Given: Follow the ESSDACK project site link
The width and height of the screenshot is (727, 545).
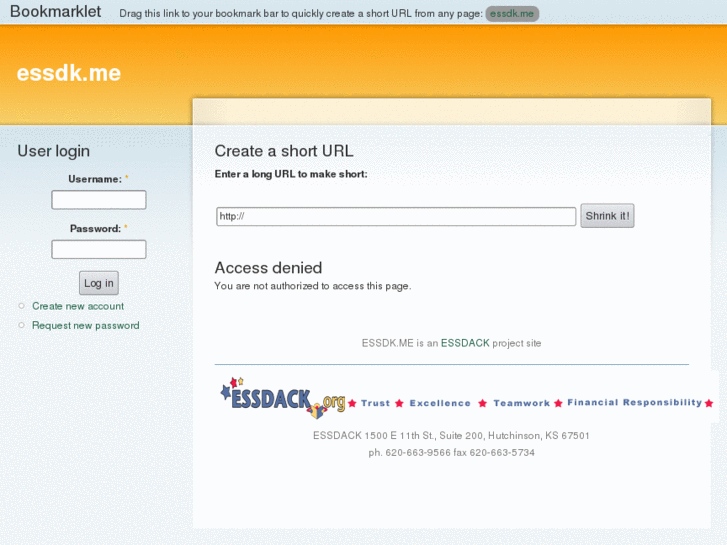Looking at the screenshot, I should [x=465, y=343].
